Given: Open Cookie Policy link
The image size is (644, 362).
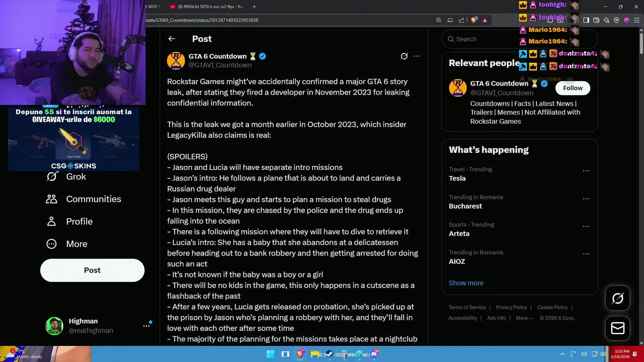Looking at the screenshot, I should pyautogui.click(x=552, y=307).
